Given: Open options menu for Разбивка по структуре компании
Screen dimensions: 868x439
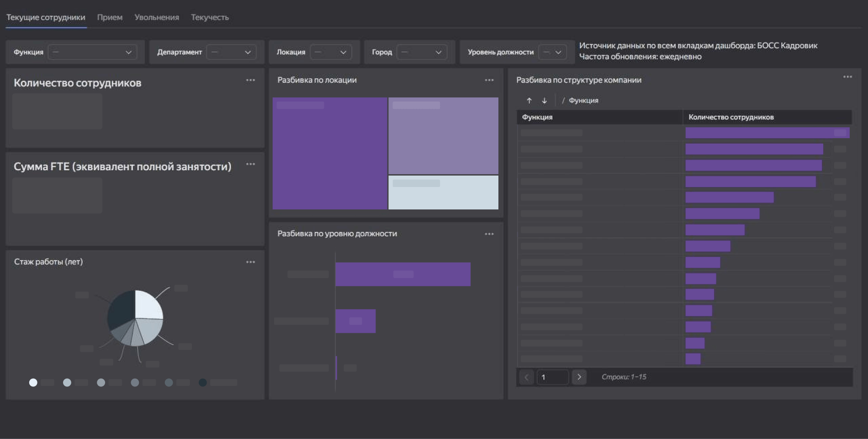Looking at the screenshot, I should (847, 77).
